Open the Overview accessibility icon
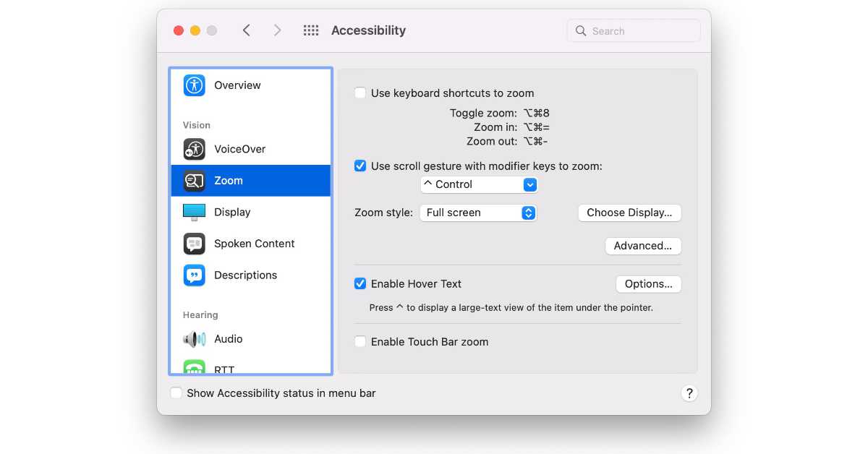868x454 pixels. 194,85
